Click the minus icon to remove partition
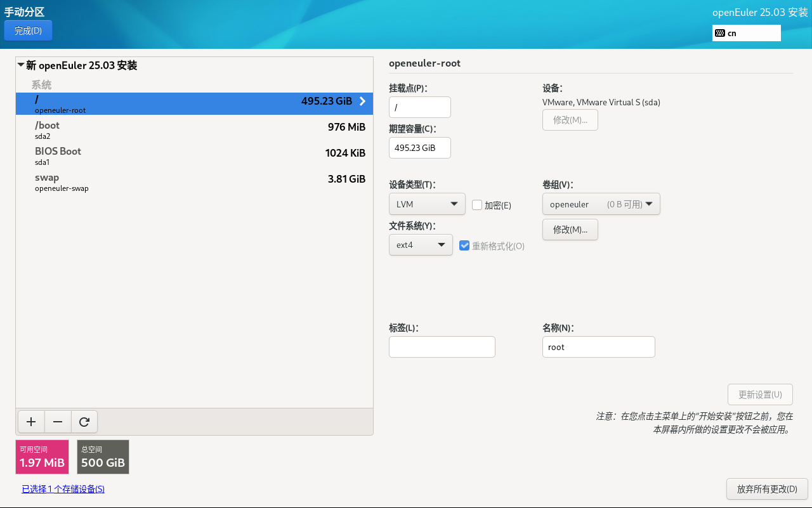Image resolution: width=812 pixels, height=508 pixels. click(58, 422)
